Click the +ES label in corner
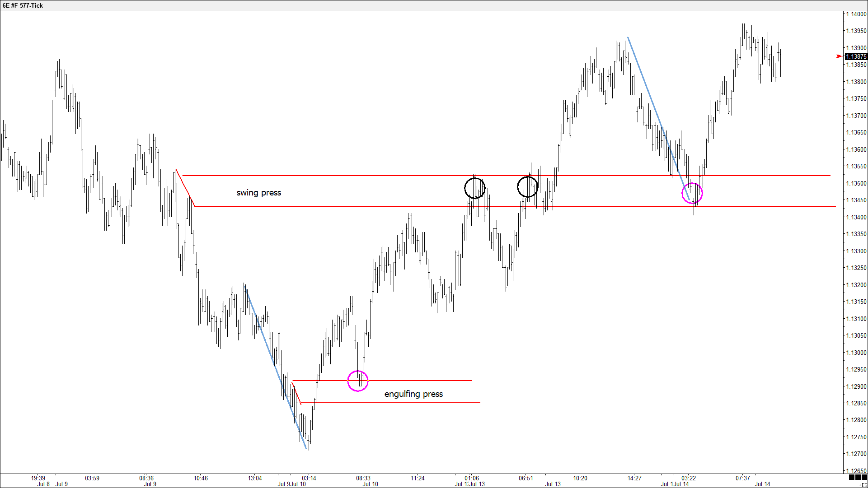 862,485
